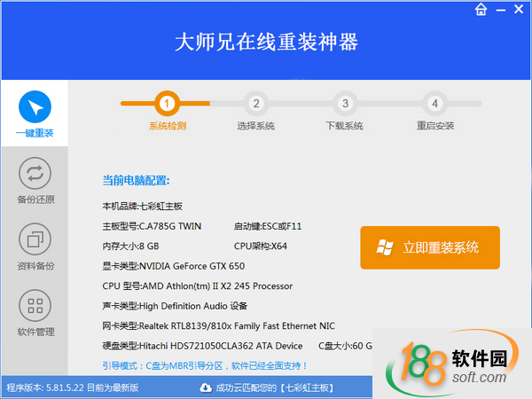Minimize the reinstall tool window

(x=501, y=10)
